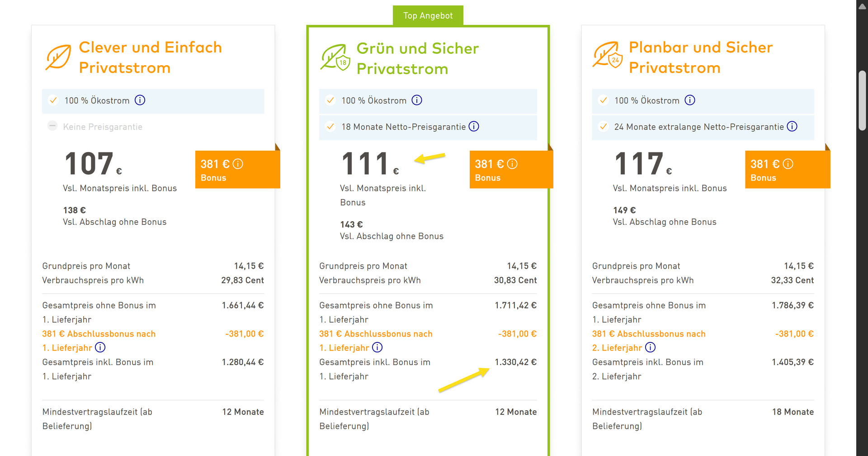Image resolution: width=868 pixels, height=456 pixels.
Task: Open Ökostrom info icon in Planbar und Sicher card
Action: coord(690,100)
